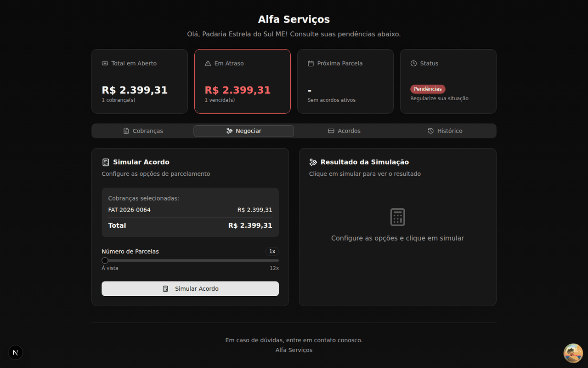Click the footer Alfa Serviços text
The image size is (588, 368).
coord(294,350)
